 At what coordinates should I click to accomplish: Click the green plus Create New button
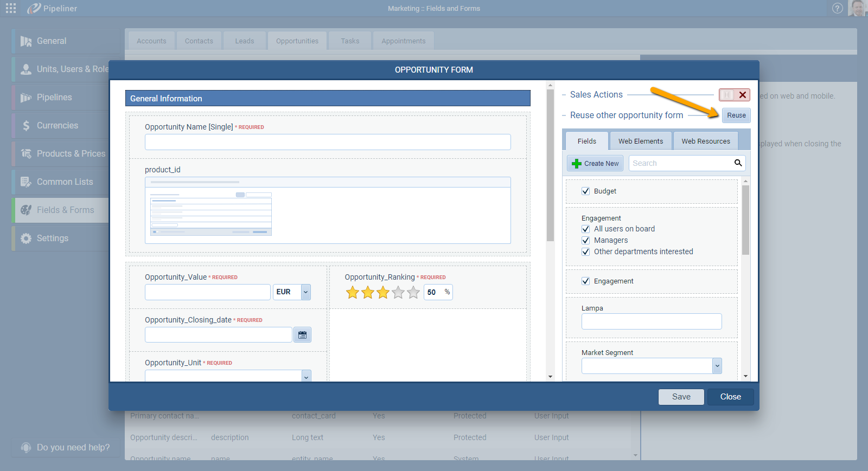pos(595,163)
